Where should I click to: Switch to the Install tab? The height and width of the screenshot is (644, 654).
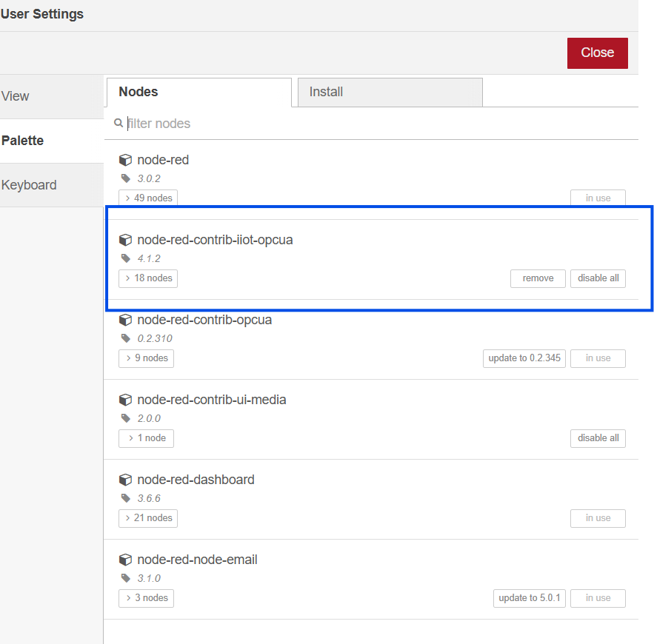[x=390, y=92]
